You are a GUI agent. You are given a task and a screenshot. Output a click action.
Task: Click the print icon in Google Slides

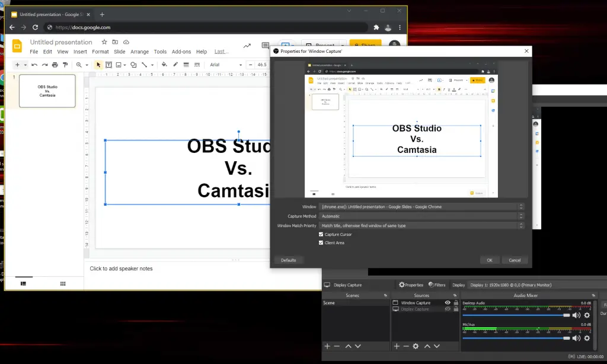pyautogui.click(x=55, y=65)
